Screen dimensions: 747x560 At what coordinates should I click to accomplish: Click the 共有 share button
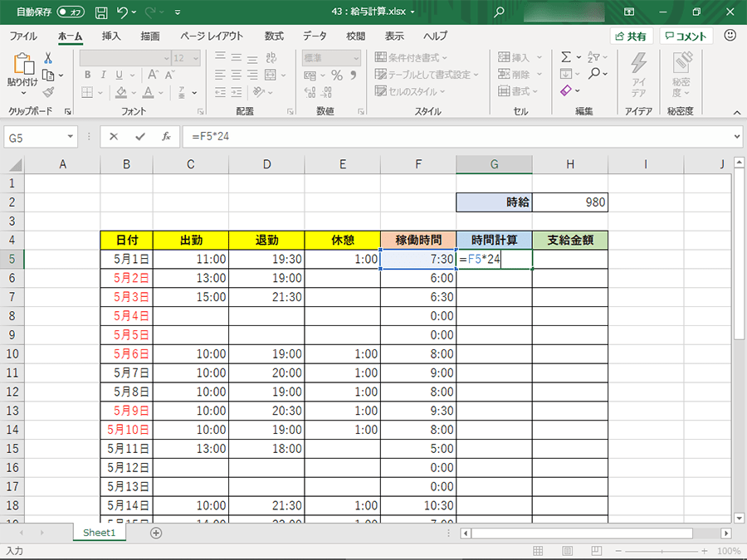pyautogui.click(x=632, y=37)
